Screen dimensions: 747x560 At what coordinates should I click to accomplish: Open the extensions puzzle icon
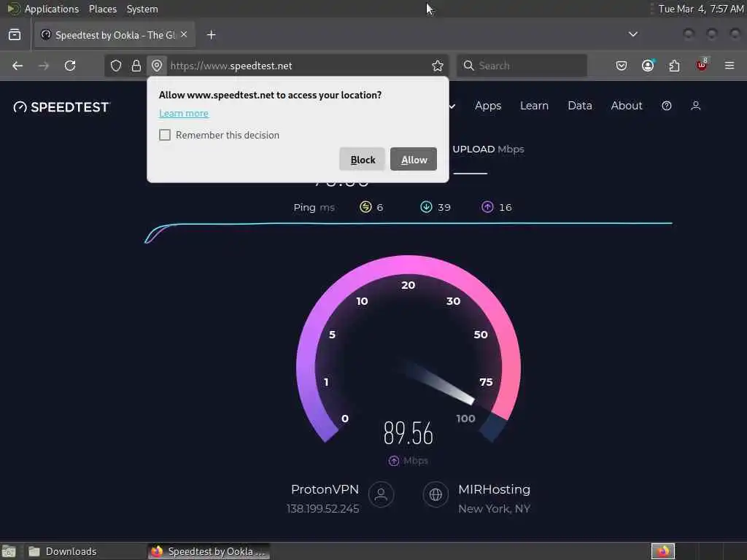pos(674,66)
